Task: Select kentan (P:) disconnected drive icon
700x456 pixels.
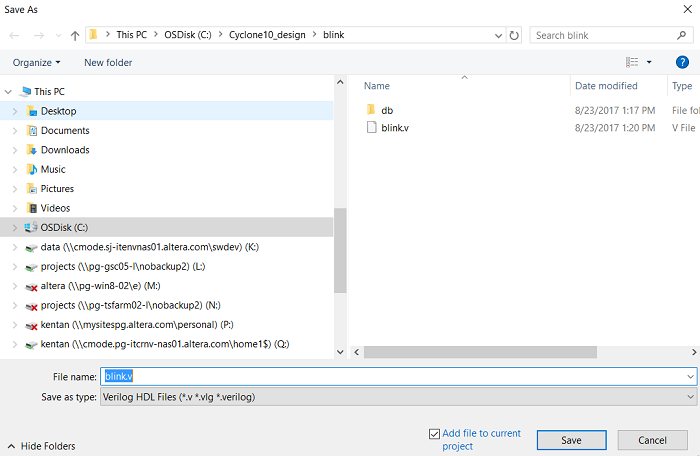Action: click(31, 326)
